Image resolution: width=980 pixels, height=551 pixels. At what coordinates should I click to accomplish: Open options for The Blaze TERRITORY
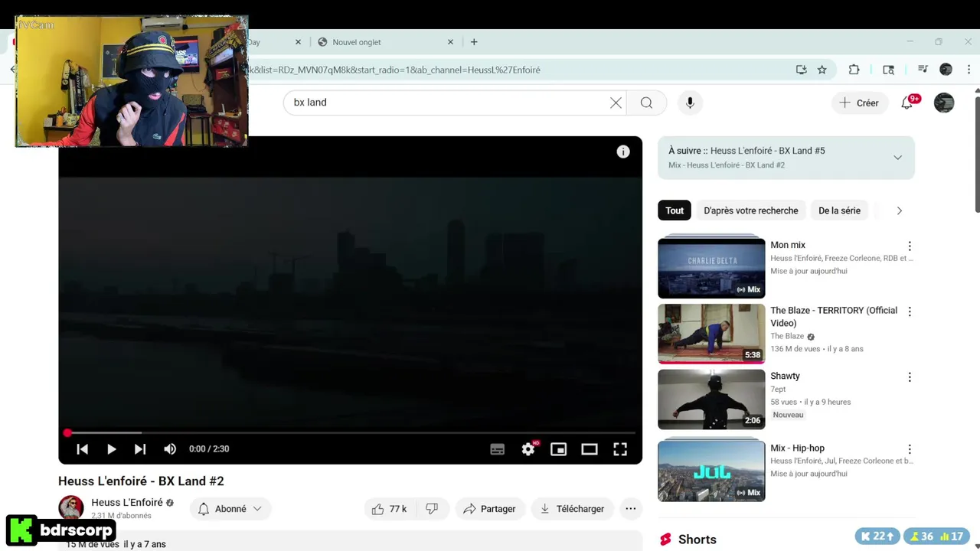click(910, 311)
